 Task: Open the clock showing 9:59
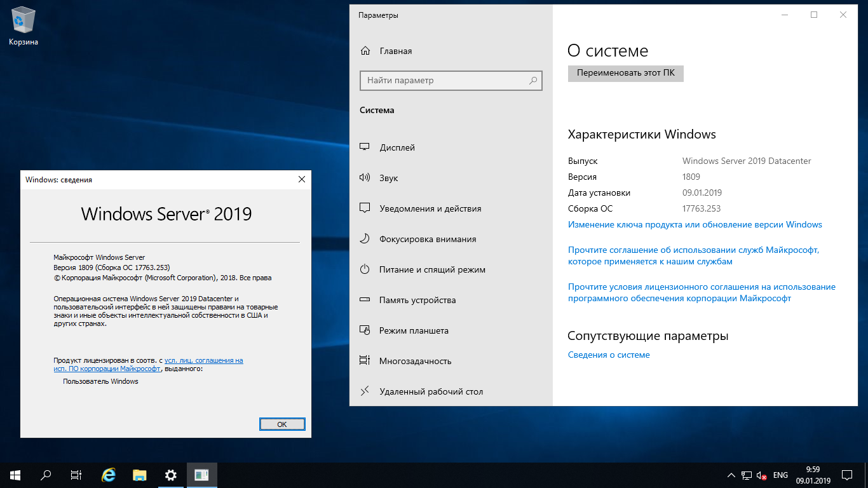click(813, 475)
